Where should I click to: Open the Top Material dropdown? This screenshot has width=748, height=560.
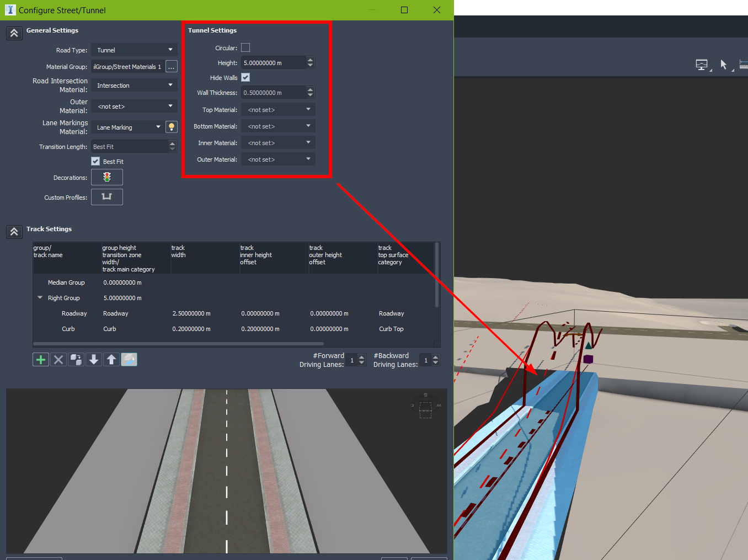pos(277,109)
